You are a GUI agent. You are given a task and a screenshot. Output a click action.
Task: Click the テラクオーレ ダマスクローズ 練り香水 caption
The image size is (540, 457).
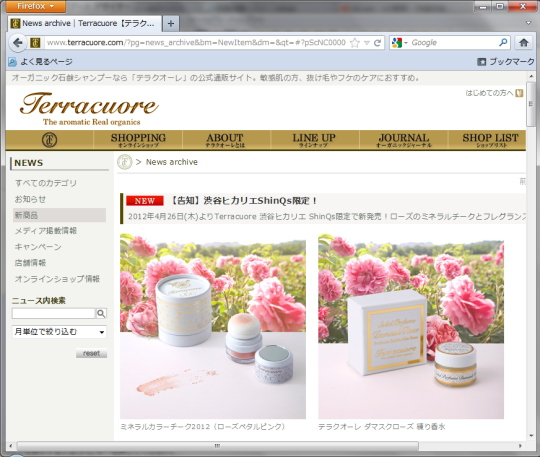pyautogui.click(x=382, y=427)
